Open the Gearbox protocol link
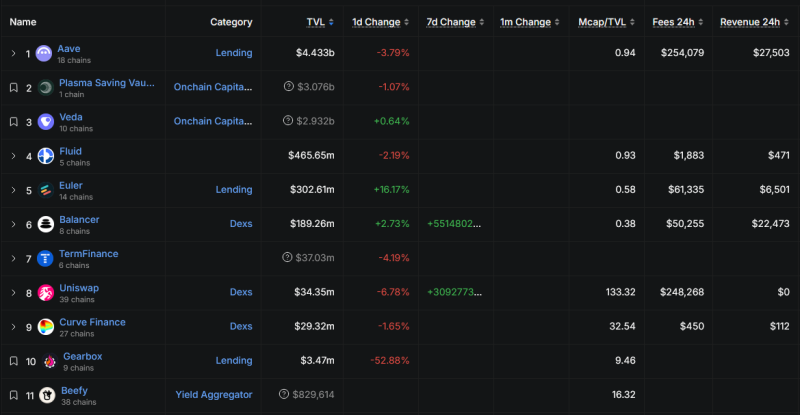The width and height of the screenshot is (800, 415). [82, 356]
